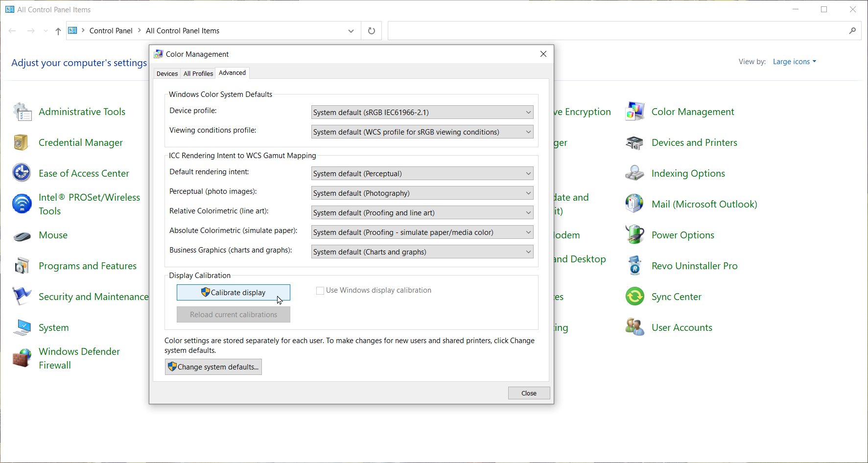Open the Devices and Printers link
Screen dimensions: 868x463
694,142
